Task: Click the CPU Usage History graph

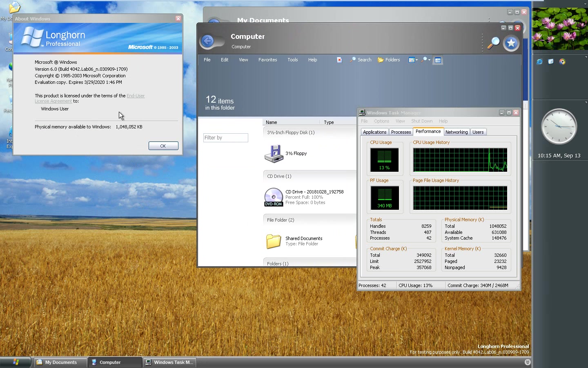Action: click(460, 160)
